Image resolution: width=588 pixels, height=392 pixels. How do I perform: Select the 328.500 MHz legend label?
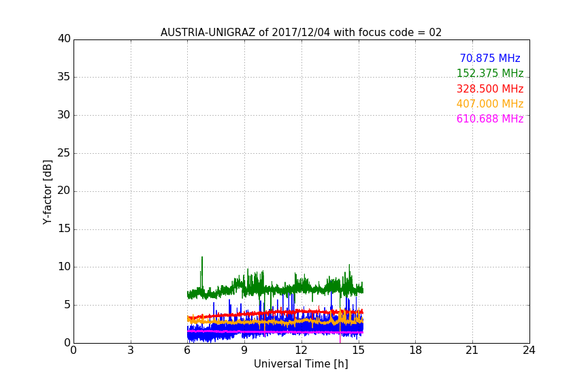coord(490,89)
